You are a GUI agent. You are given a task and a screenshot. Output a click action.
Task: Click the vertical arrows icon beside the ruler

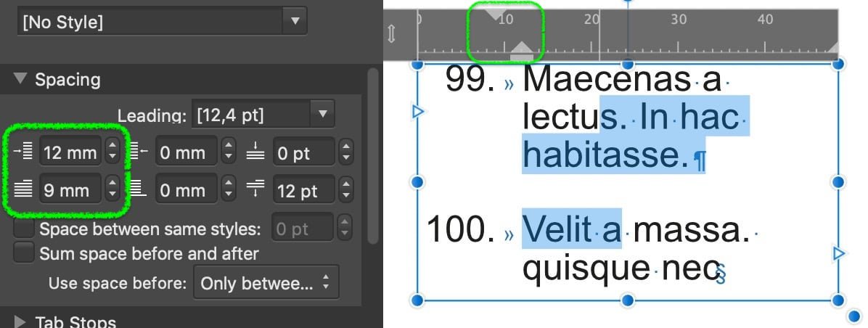[x=392, y=34]
